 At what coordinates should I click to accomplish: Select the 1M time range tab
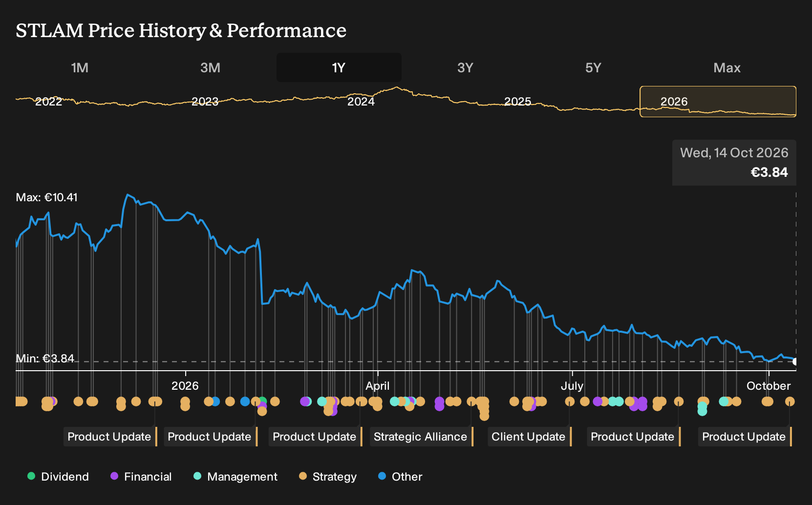80,67
